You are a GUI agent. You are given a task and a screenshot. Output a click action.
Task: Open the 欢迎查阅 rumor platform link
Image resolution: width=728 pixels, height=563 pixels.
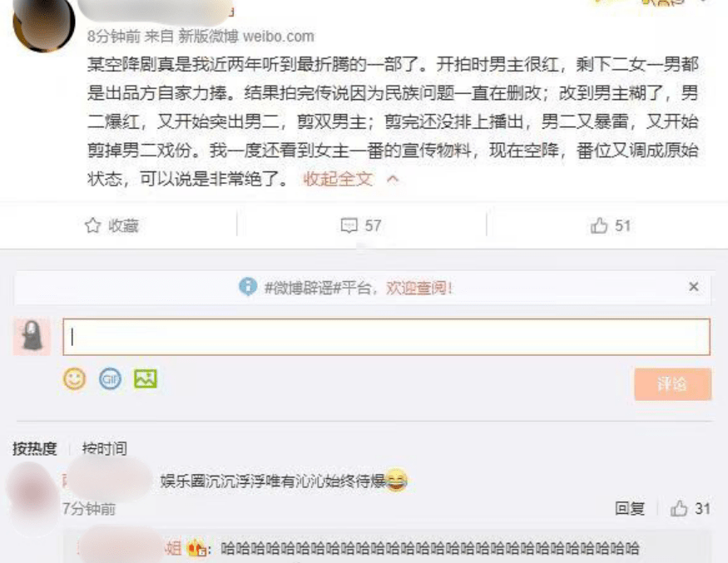[418, 288]
